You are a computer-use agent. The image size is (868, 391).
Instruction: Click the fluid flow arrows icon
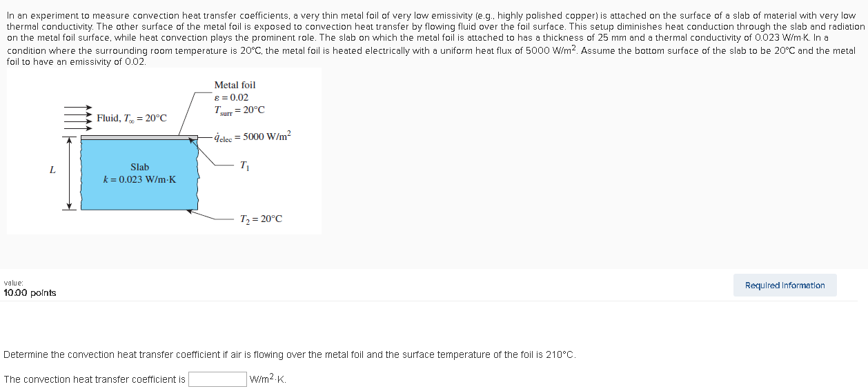[x=78, y=117]
